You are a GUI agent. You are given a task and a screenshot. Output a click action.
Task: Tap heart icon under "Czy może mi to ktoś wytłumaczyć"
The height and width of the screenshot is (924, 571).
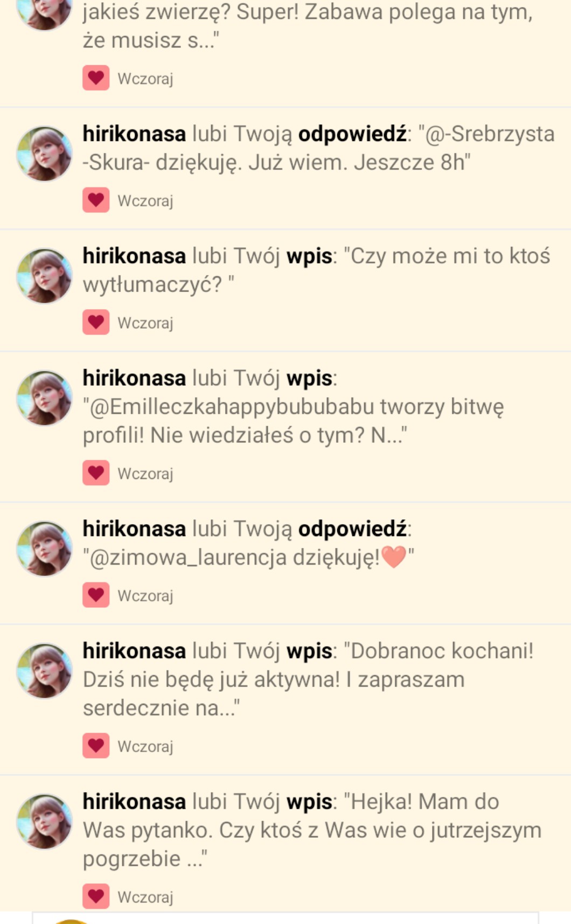pos(96,322)
